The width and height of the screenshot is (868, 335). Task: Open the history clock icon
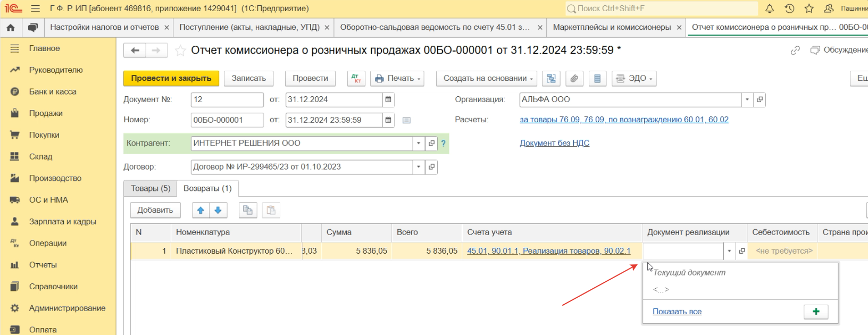click(x=789, y=9)
